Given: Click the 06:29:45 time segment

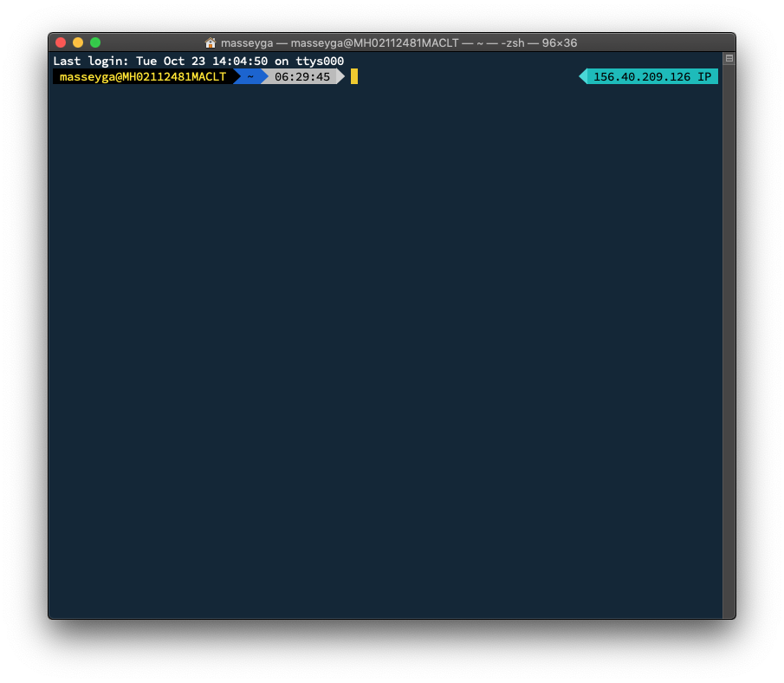Looking at the screenshot, I should tap(302, 76).
